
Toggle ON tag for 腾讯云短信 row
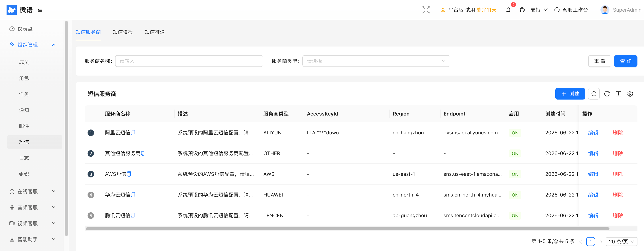(515, 216)
